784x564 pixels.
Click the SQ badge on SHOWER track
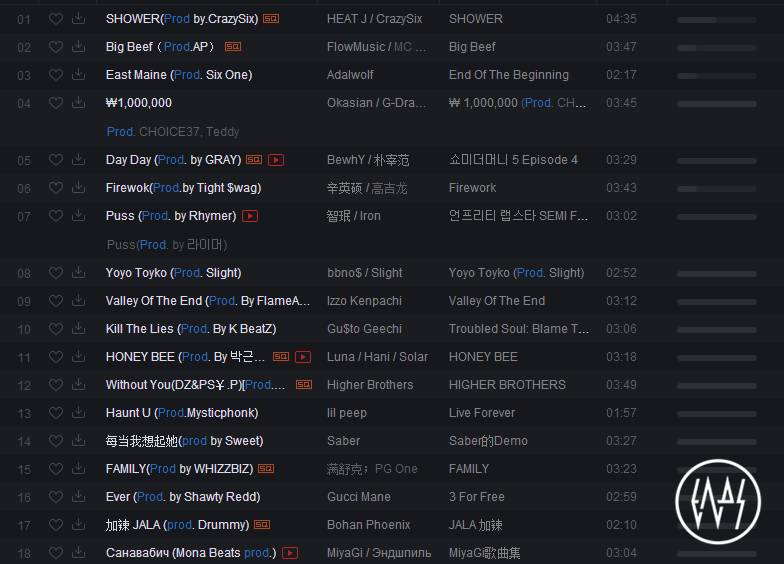[271, 18]
